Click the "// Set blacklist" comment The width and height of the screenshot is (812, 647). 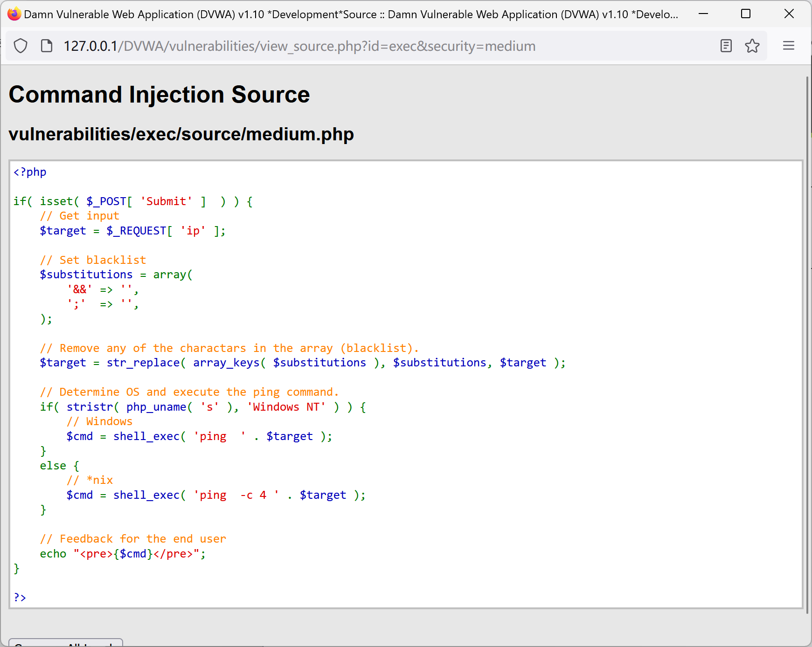(x=93, y=260)
